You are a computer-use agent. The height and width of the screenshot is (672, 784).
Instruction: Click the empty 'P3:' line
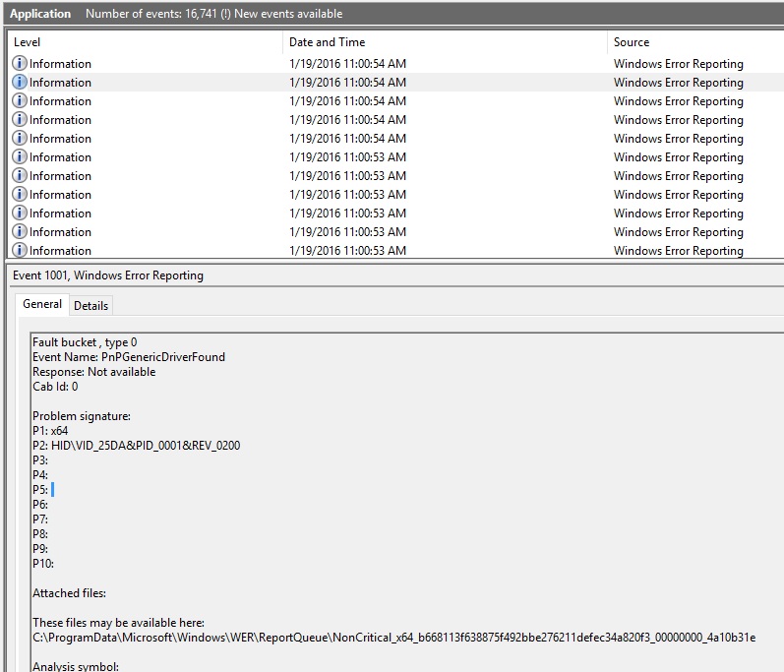[40, 460]
